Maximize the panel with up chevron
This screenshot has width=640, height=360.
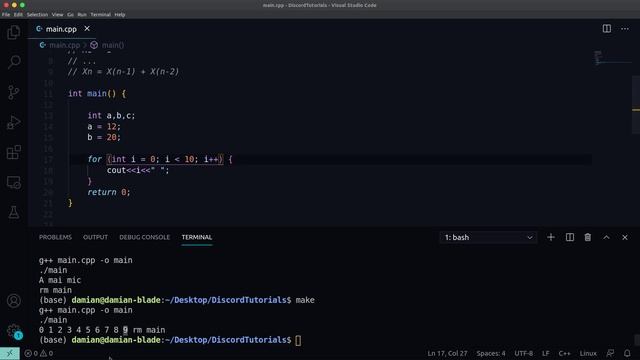coord(607,237)
